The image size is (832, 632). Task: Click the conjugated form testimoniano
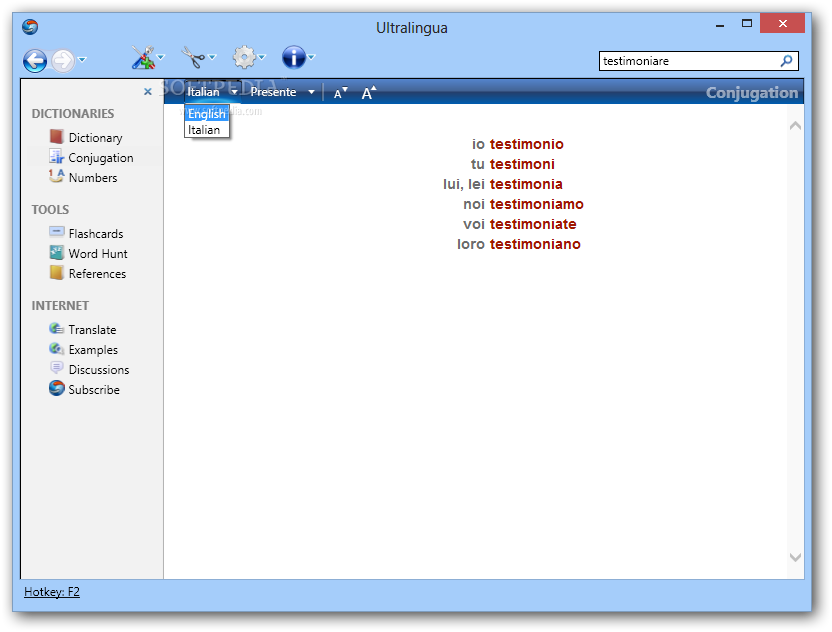(x=535, y=245)
